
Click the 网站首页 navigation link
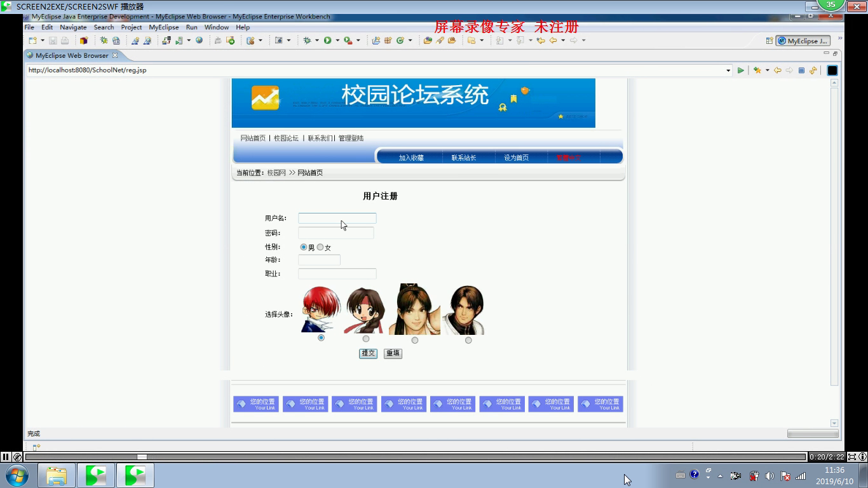coord(253,138)
